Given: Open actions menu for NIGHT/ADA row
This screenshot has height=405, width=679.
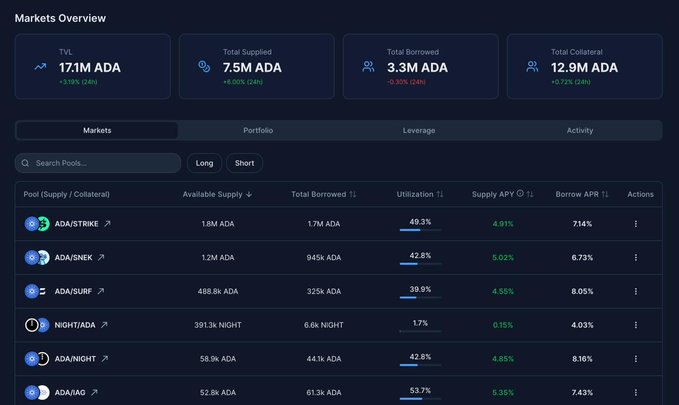Looking at the screenshot, I should pos(635,325).
